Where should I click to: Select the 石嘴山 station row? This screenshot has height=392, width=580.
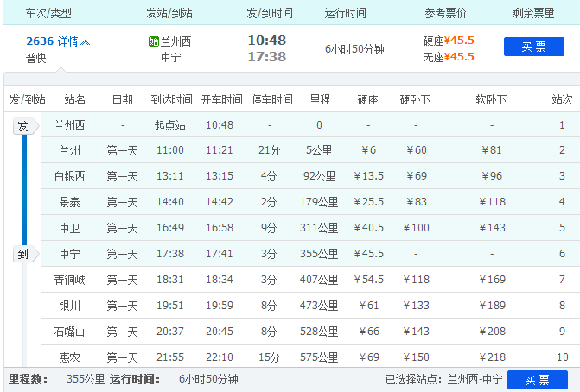pos(70,332)
